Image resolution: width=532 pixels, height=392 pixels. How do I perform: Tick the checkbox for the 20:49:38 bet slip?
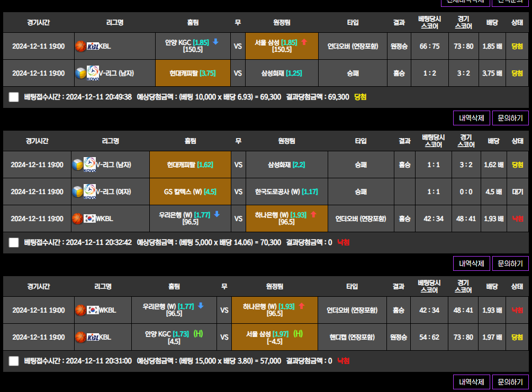(x=14, y=97)
